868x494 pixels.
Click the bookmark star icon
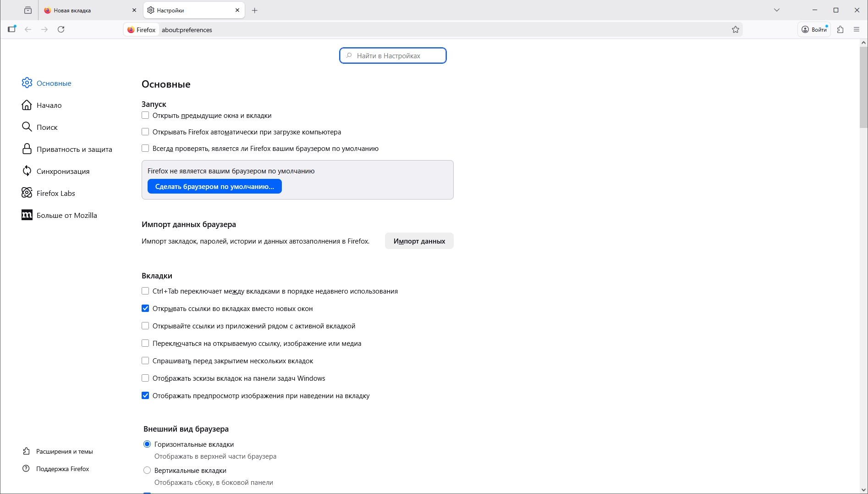736,30
